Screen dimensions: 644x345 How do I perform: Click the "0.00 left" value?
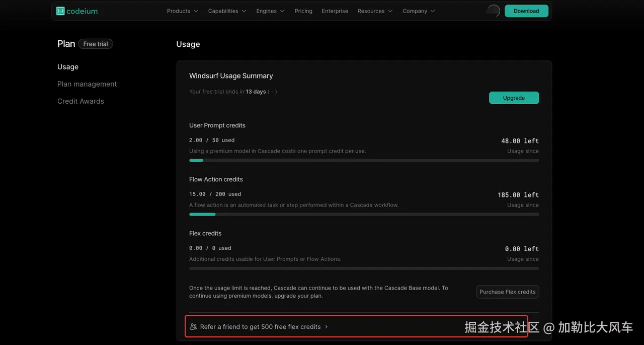(522, 249)
